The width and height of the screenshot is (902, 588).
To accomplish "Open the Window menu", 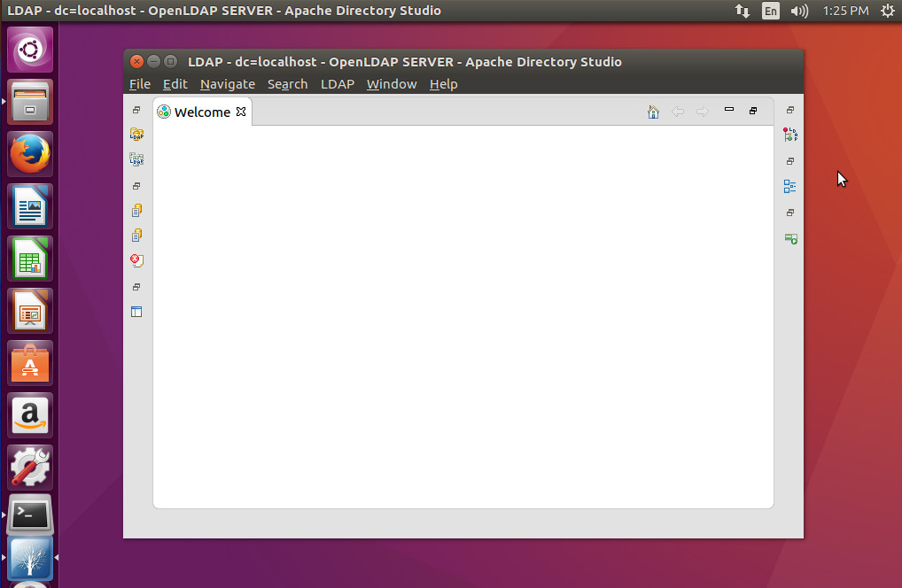I will 391,84.
